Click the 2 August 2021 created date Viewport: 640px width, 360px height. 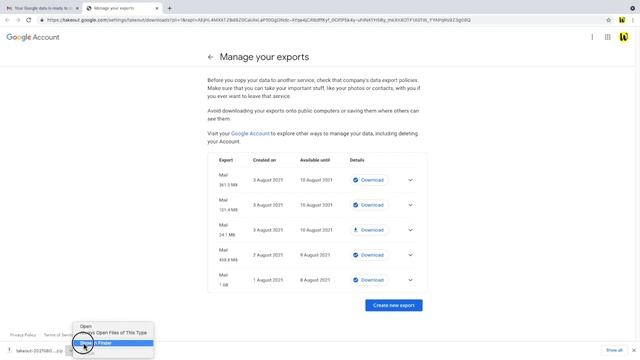tap(268, 255)
